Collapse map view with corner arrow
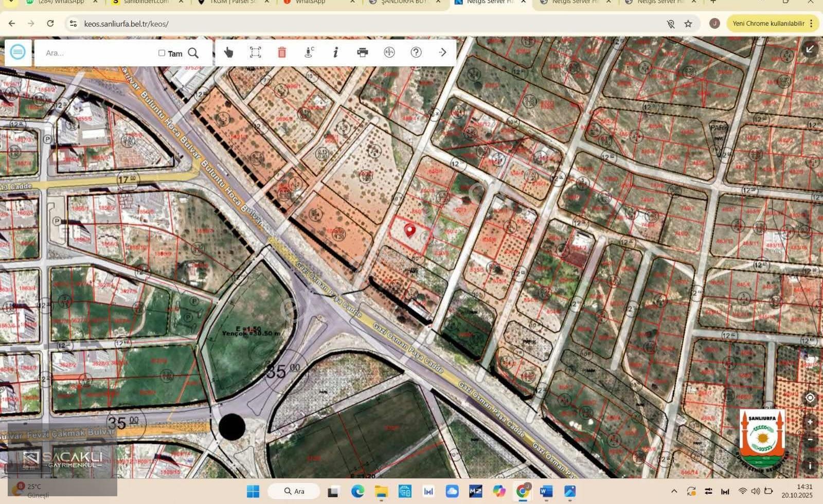823x504 pixels. pos(810,49)
